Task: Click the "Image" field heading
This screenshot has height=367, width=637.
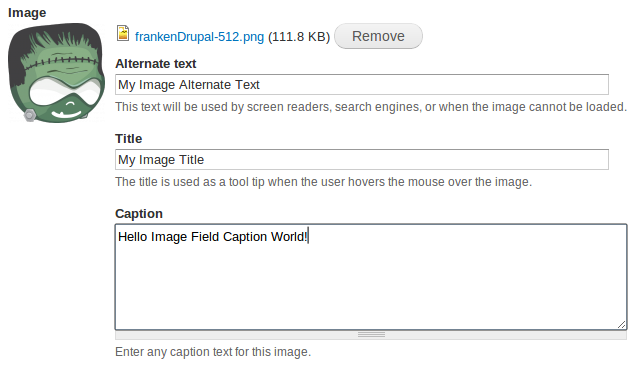Action: pos(27,13)
